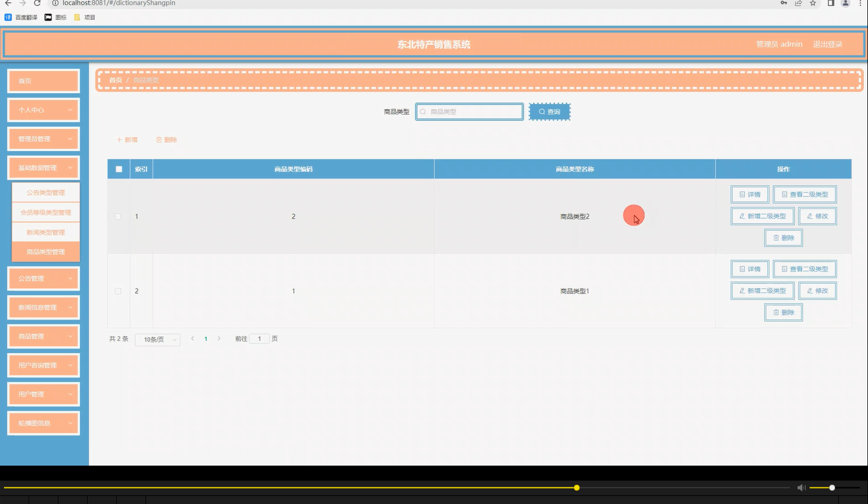This screenshot has width=868, height=504.
Task: Open the browser side panel icon
Action: pyautogui.click(x=831, y=3)
